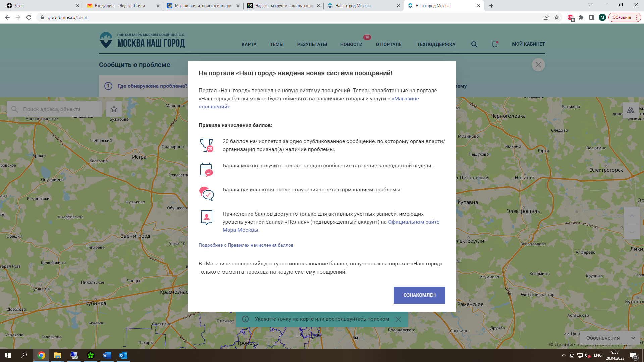This screenshot has width=644, height=362.
Task: Switch to the Mail.ru tab
Action: point(204,6)
